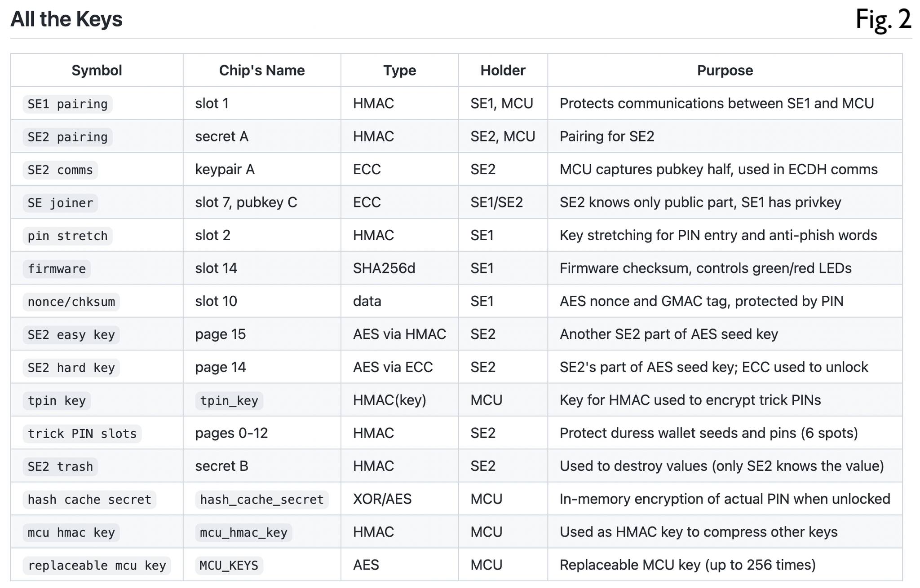Click the 'MCU_KEYS' chip name tag
Screen dimensions: 920x588
point(229,566)
